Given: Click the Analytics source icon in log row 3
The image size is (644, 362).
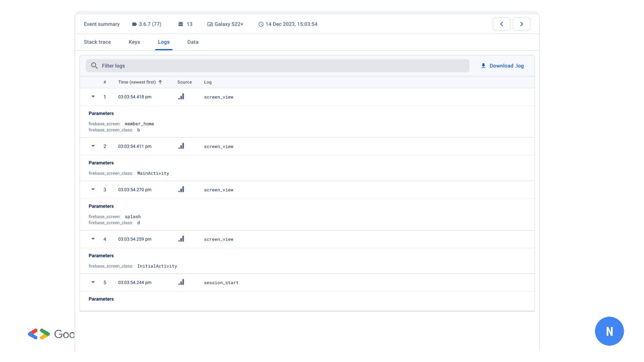Looking at the screenshot, I should pyautogui.click(x=181, y=189).
